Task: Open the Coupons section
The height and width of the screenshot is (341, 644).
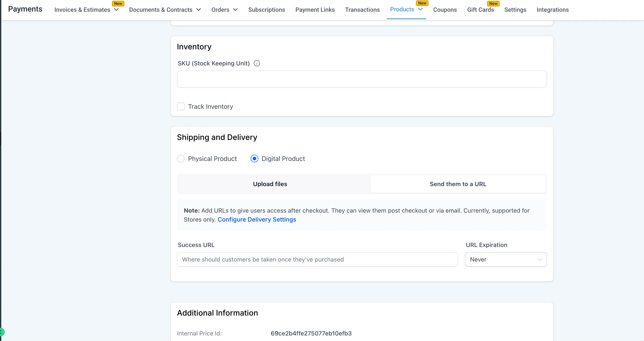Action: coord(445,10)
